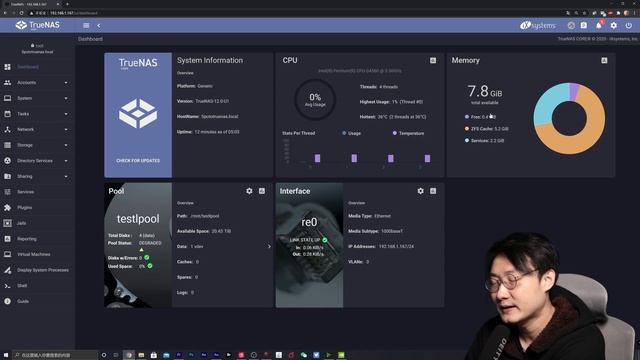This screenshot has height=360, width=640.
Task: Expand the System menu
Action: 38,98
